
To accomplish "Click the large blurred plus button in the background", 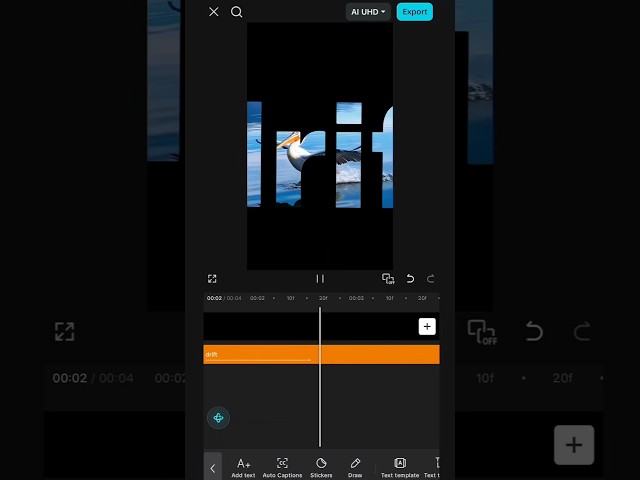I will click(574, 445).
